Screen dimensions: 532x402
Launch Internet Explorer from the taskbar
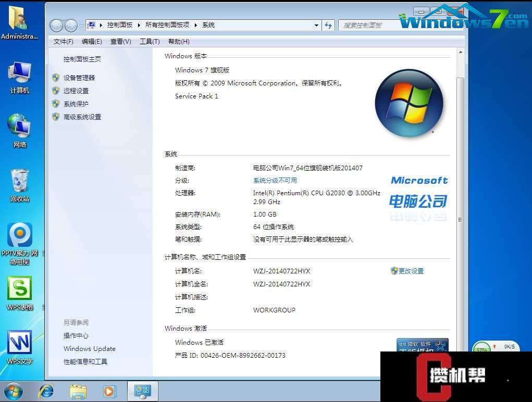(x=46, y=392)
